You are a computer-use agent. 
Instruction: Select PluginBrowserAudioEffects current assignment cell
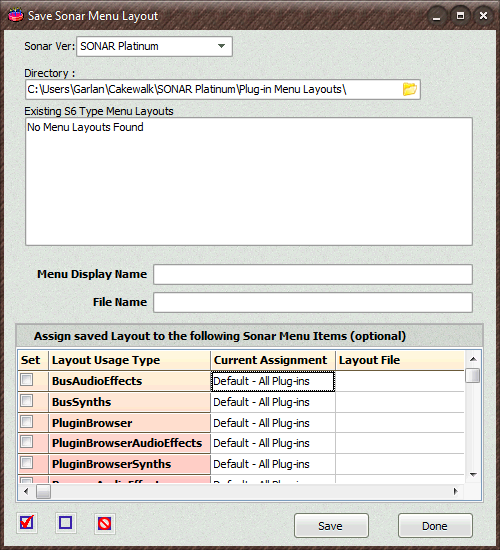273,443
